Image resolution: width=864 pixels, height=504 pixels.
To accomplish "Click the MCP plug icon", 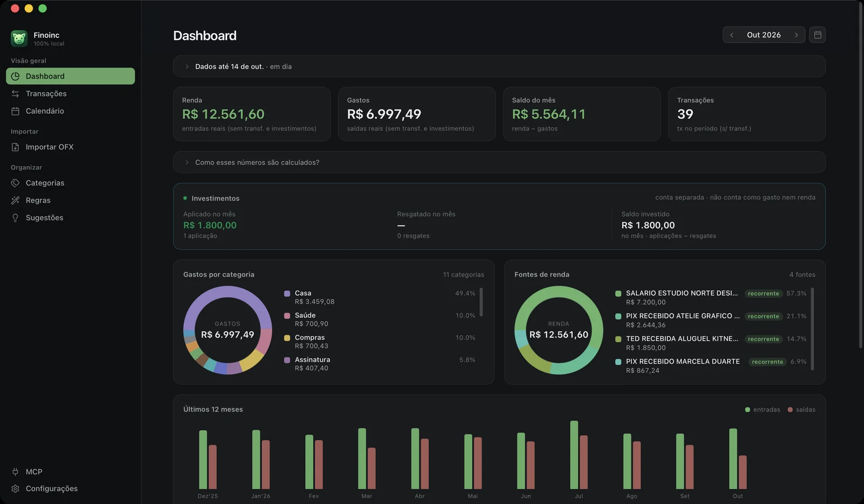I will click(15, 472).
